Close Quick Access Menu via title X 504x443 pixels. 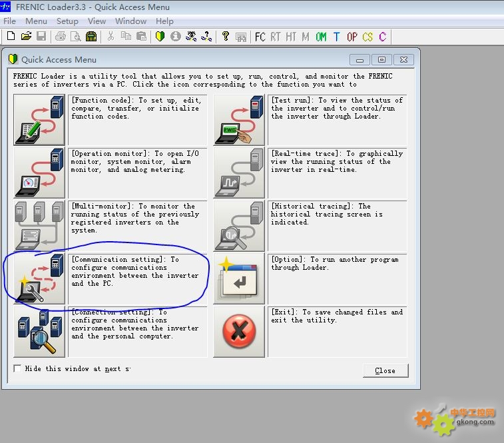tap(403, 60)
